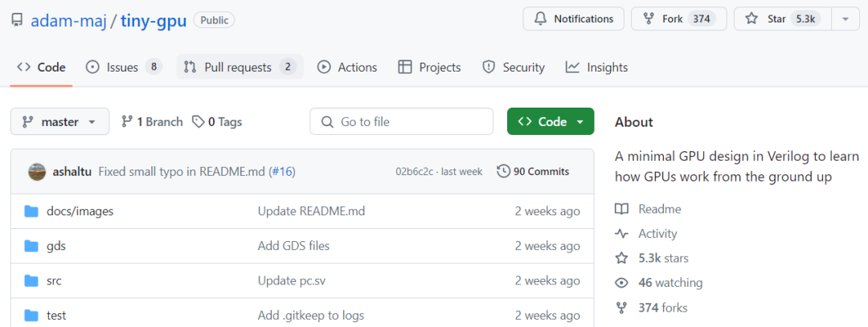
Task: Expand the star lists dropdown arrow
Action: pyautogui.click(x=845, y=19)
